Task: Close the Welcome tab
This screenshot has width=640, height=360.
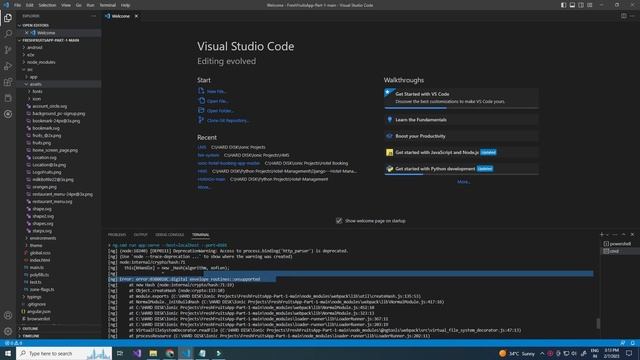Action: click(x=136, y=16)
